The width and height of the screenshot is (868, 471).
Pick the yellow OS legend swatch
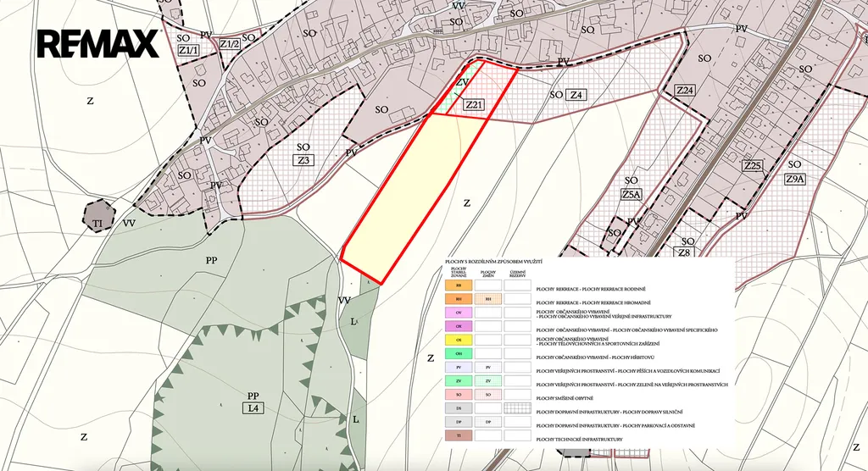click(458, 341)
